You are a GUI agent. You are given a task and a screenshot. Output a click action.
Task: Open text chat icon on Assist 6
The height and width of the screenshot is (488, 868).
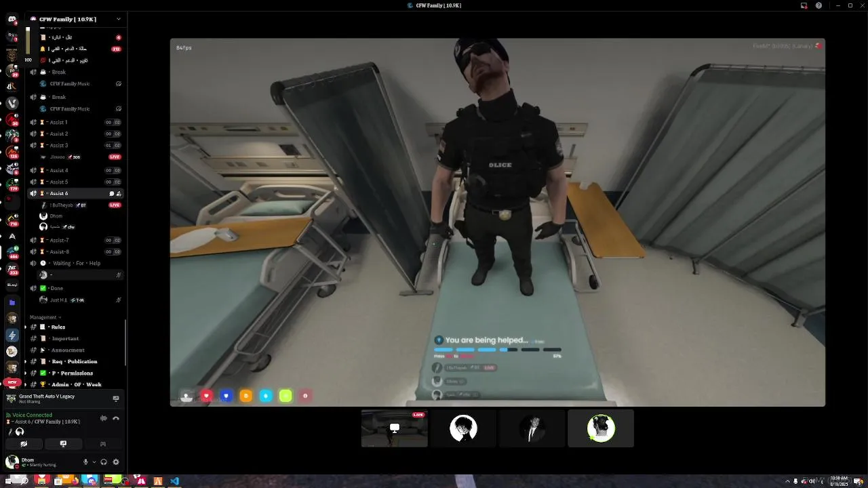112,193
